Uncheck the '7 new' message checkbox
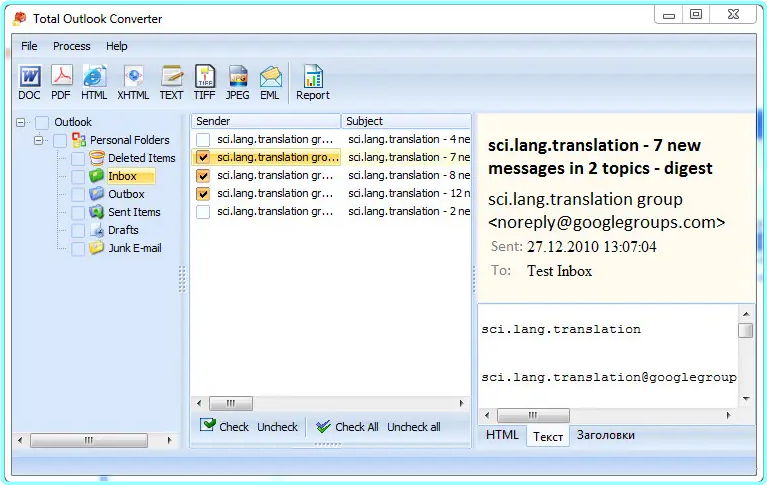 coord(203,158)
